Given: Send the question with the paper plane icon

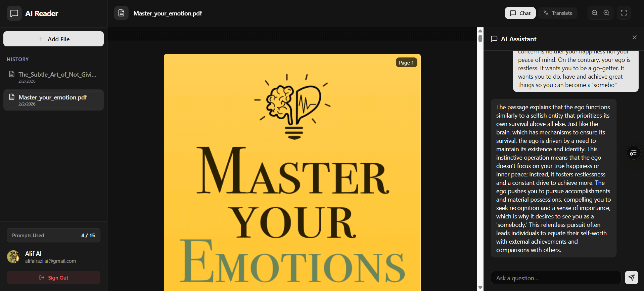Looking at the screenshot, I should click(631, 278).
